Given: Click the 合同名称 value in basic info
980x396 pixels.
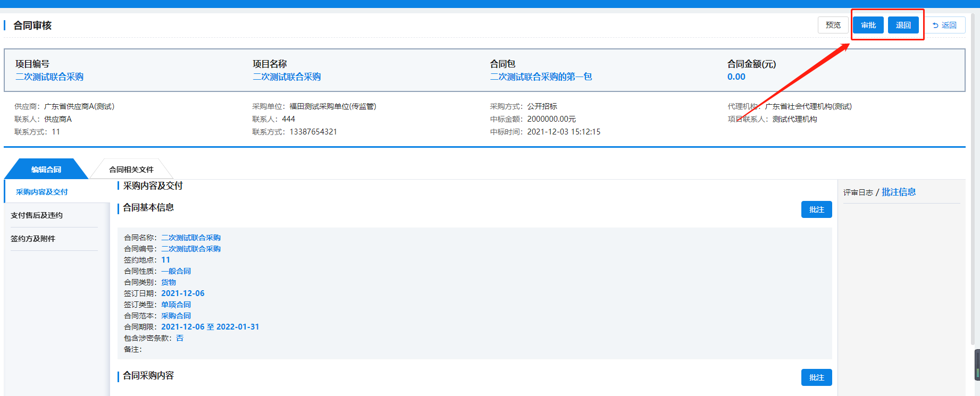Looking at the screenshot, I should [191, 238].
